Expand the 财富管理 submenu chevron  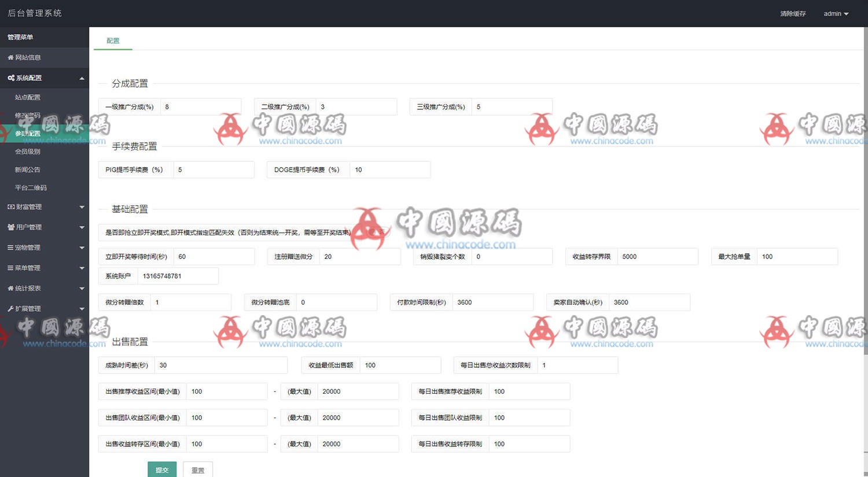tap(82, 206)
